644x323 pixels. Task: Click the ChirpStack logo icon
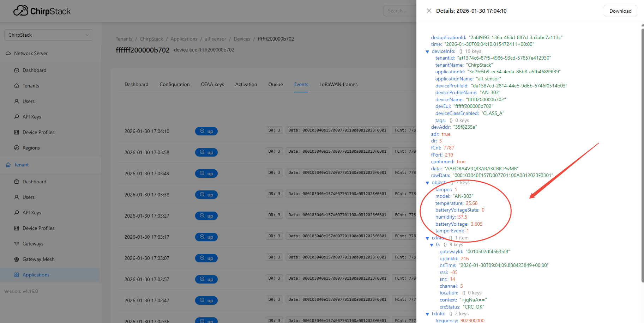point(20,11)
